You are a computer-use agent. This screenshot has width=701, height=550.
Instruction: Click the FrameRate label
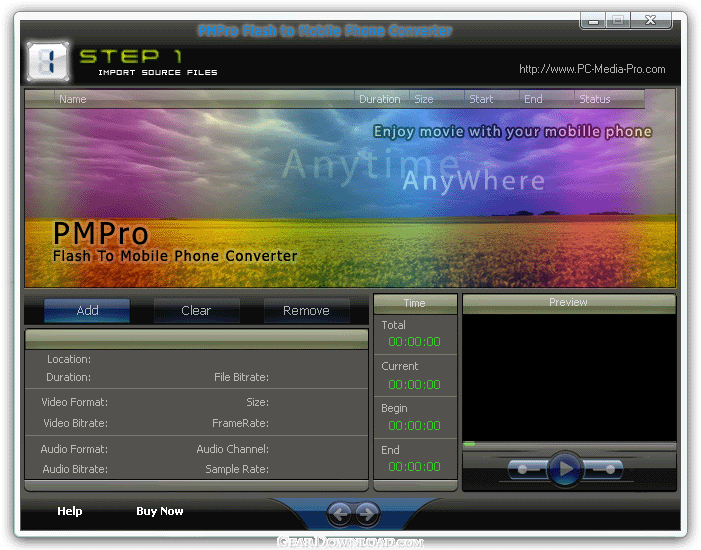(241, 423)
